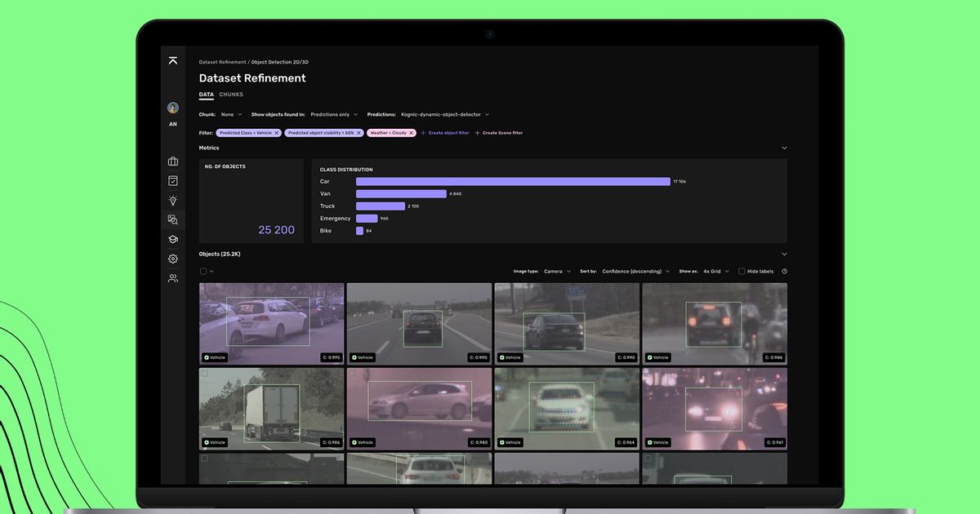Open the Chunk dropdown showing None
The width and height of the screenshot is (980, 514).
[231, 114]
